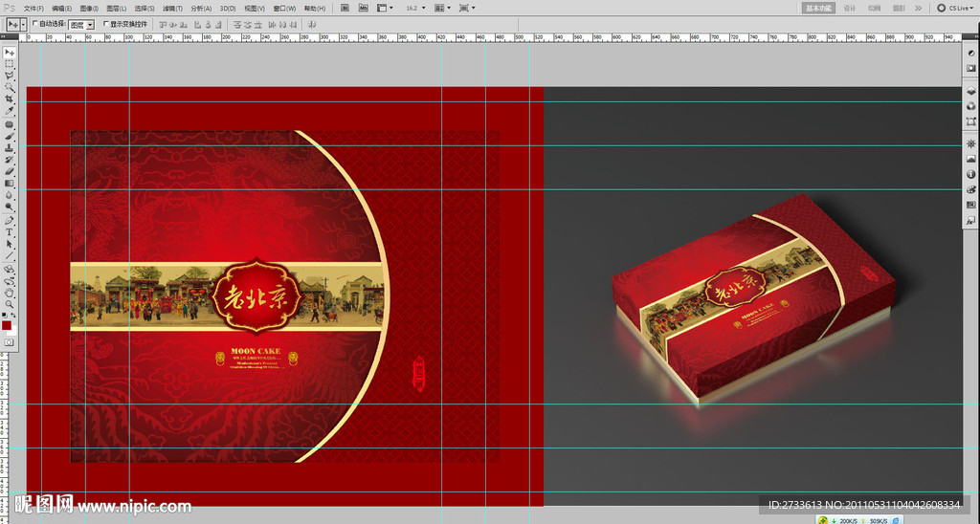Click the foreground red color swatch

point(7,325)
